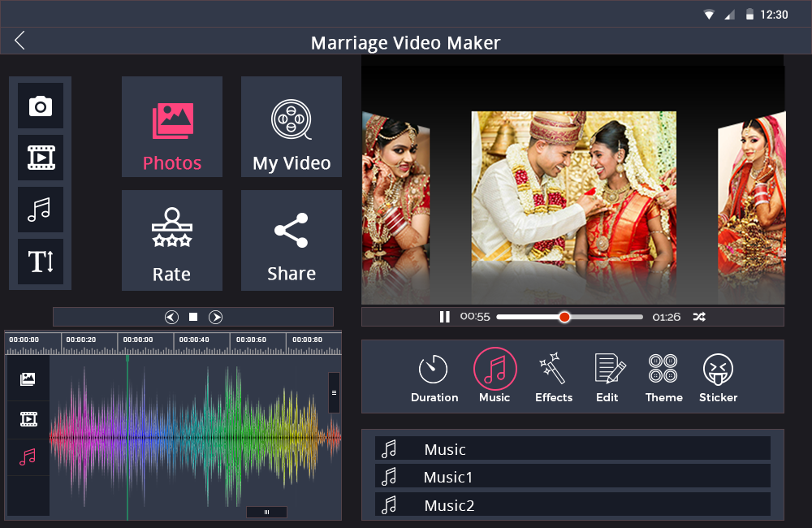Viewport: 812px width, 528px height.
Task: Open the Edit tool
Action: [608, 377]
